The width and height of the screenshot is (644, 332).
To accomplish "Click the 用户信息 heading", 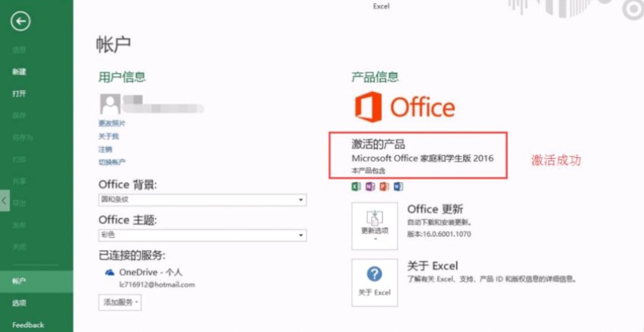I will [122, 77].
